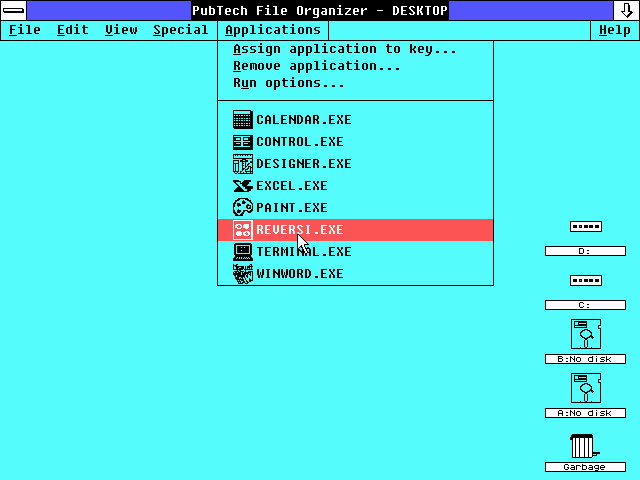
Task: Click the CALENDAR.EXE calendar icon
Action: (242, 120)
